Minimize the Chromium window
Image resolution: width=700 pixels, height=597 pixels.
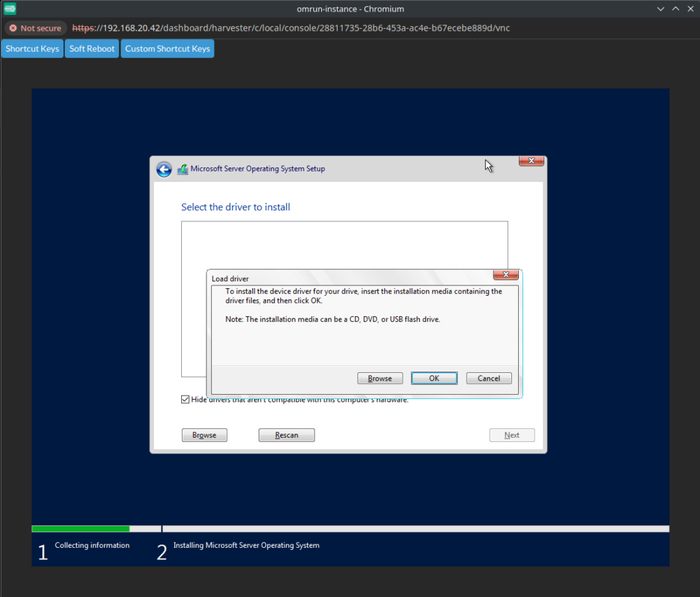click(661, 9)
